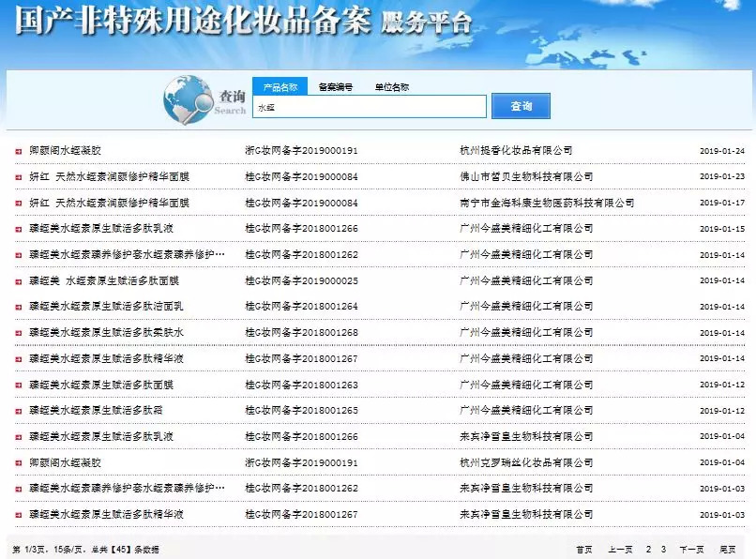The image size is (756, 559).
Task: Click registration number 桂G妆网备字2018001263
Action: tap(301, 385)
